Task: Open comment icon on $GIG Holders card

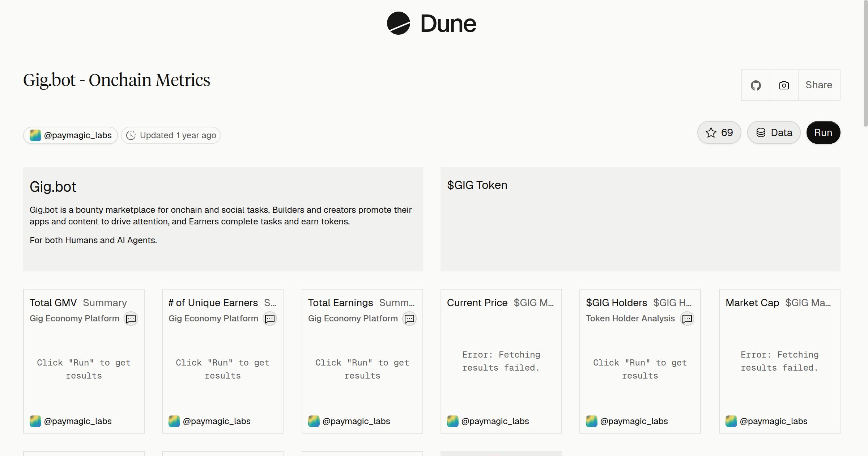Action: pos(687,318)
